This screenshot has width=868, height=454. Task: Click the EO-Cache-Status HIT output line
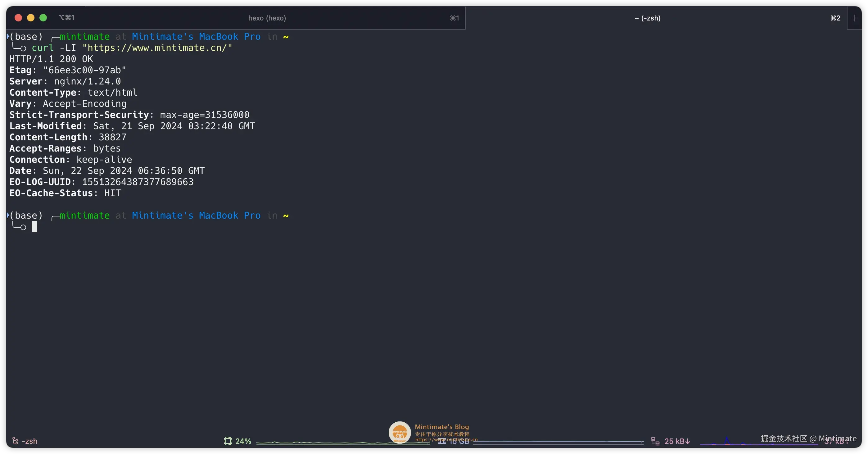65,193
